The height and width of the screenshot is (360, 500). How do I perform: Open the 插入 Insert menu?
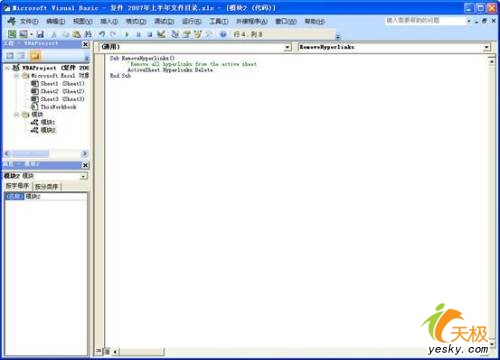pos(109,21)
